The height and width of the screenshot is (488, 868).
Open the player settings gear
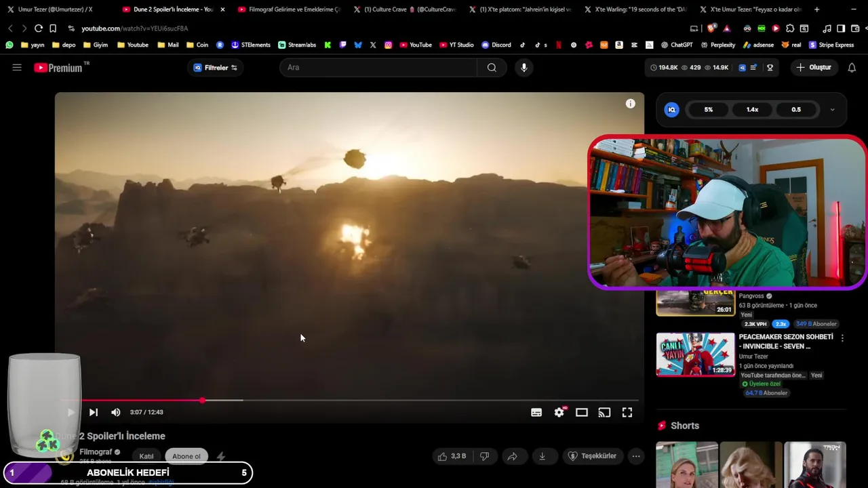(559, 412)
